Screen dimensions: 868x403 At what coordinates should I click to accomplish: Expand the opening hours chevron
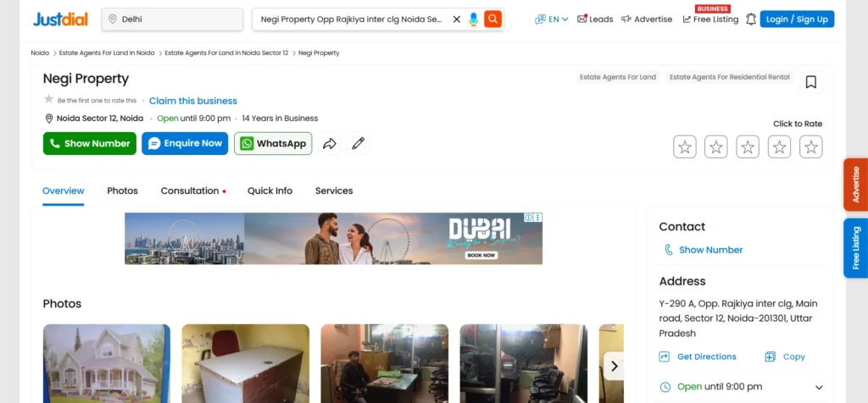[818, 387]
